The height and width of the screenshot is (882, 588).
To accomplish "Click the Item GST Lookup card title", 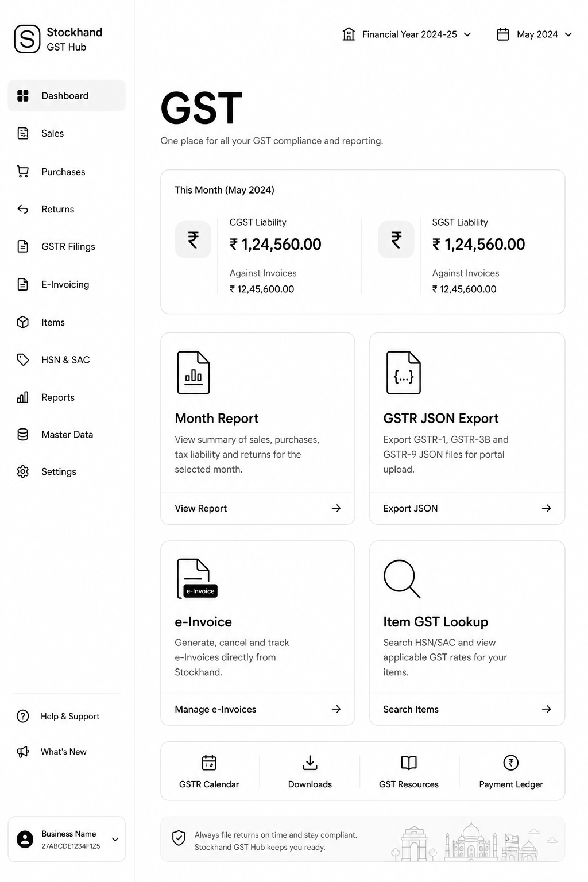I will point(436,622).
